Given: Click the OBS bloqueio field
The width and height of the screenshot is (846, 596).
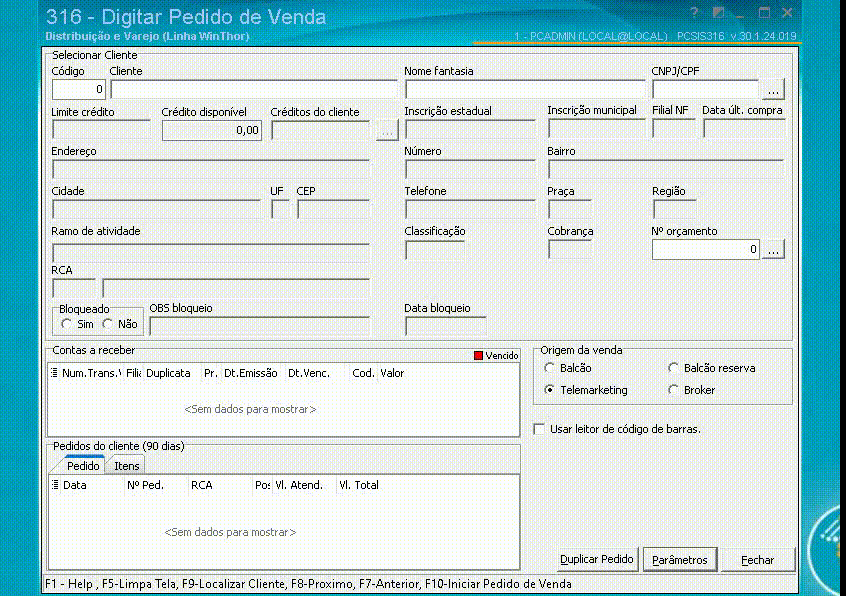Looking at the screenshot, I should [260, 326].
